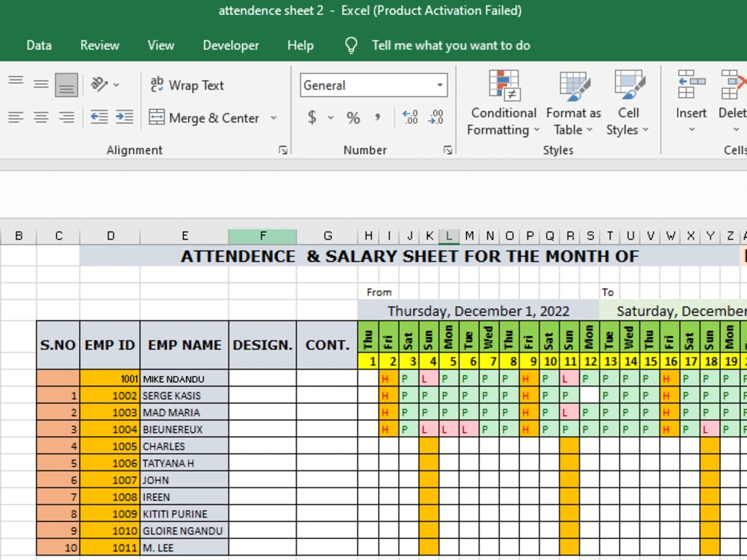747x560 pixels.
Task: Click Tell me what you want to do
Action: pyautogui.click(x=450, y=46)
